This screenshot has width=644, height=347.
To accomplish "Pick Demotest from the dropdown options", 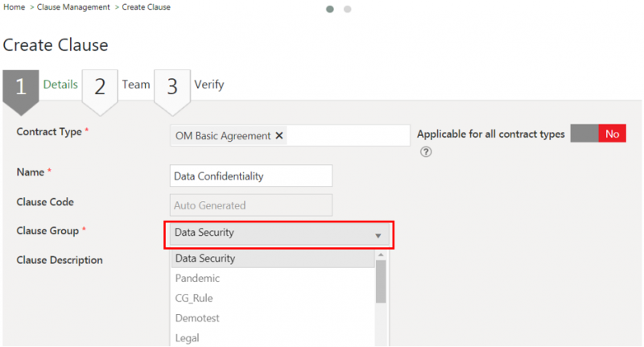I will [197, 318].
